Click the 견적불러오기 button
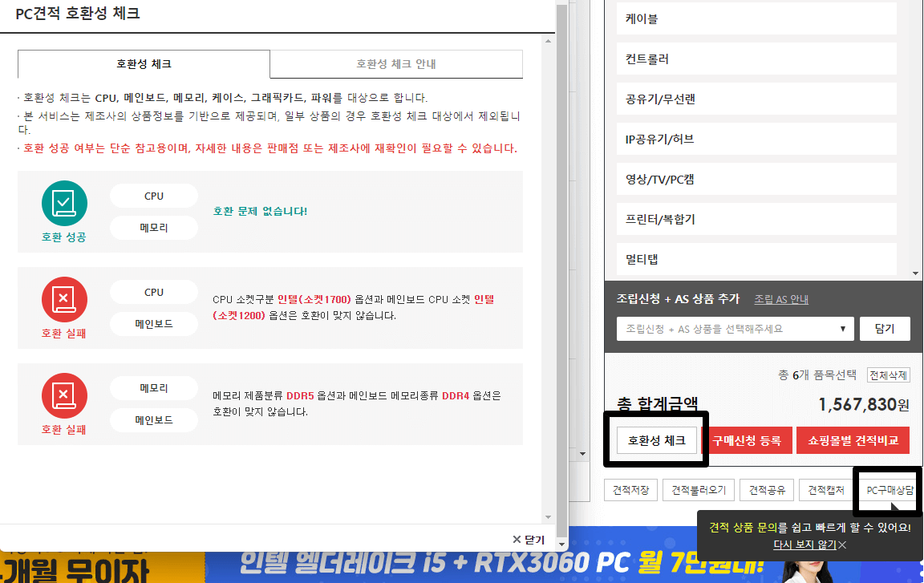This screenshot has height=583, width=924. pyautogui.click(x=699, y=490)
